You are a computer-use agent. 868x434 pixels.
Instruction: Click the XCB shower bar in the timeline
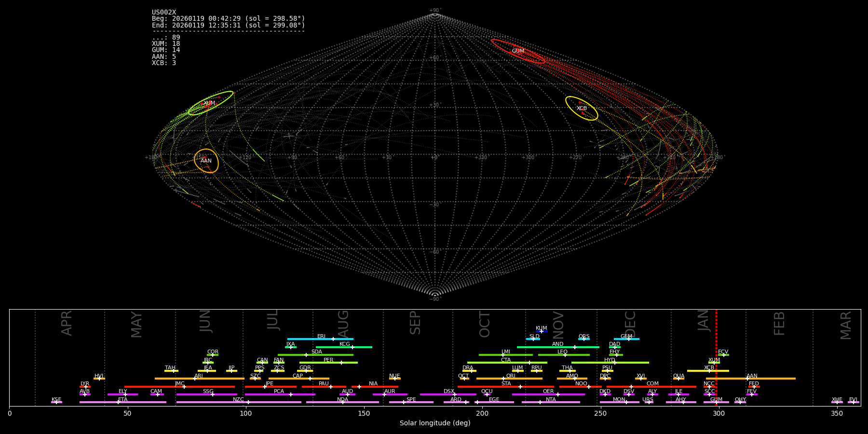(708, 371)
